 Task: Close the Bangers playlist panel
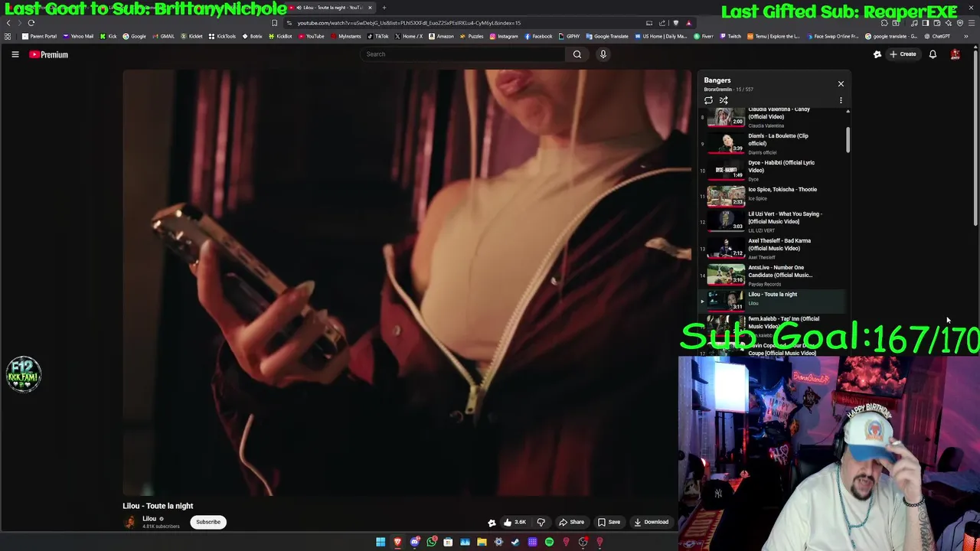point(841,84)
